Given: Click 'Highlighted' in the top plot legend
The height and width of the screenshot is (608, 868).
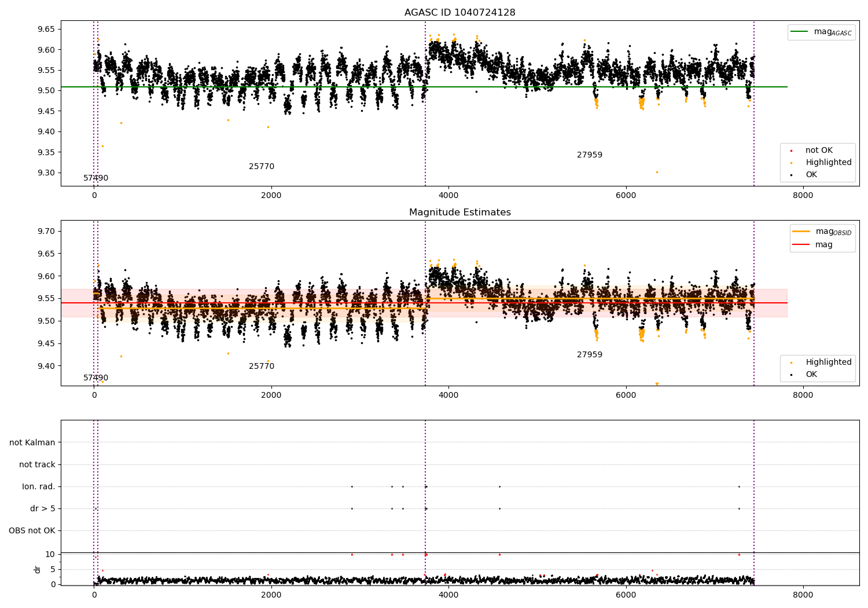Looking at the screenshot, I should [x=829, y=162].
